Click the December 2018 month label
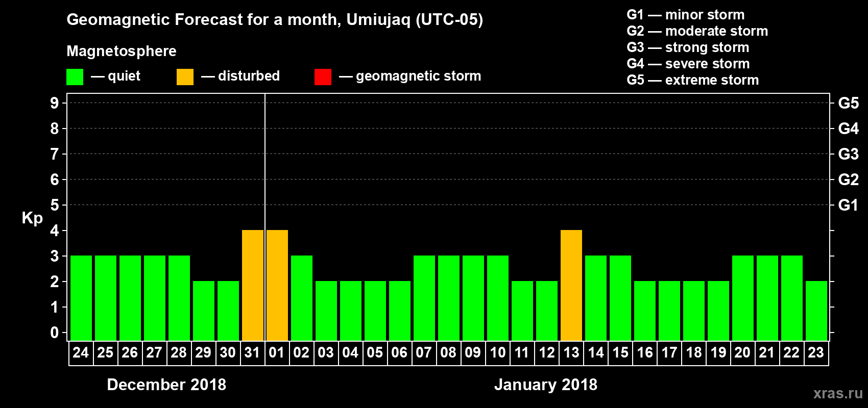868x408 pixels. point(166,385)
